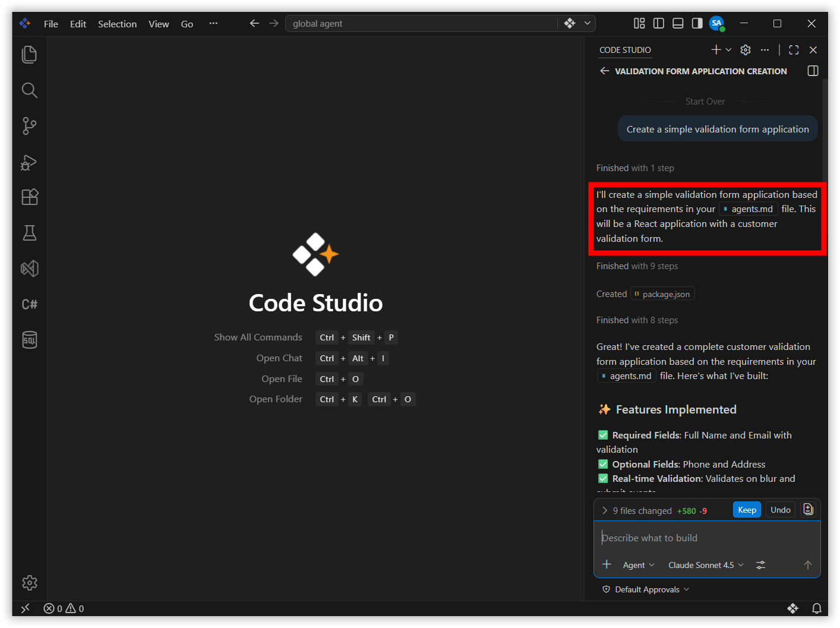Return to chat list with back arrow

(x=604, y=71)
